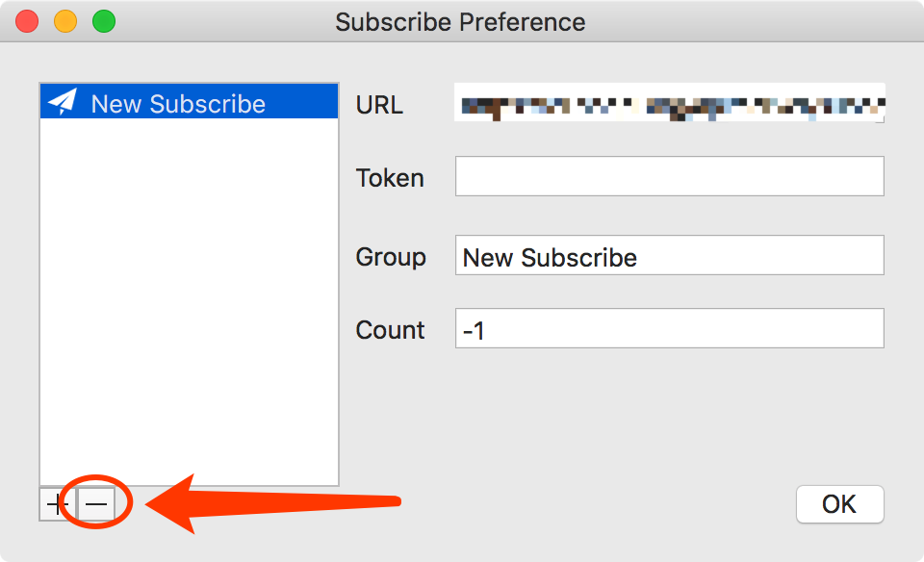Click the Group label
This screenshot has width=924, height=562.
pyautogui.click(x=391, y=258)
